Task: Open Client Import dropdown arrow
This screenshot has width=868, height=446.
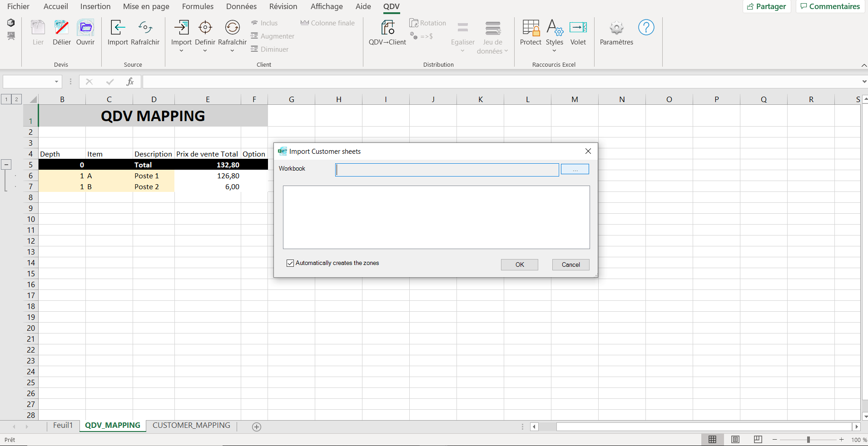Action: (x=181, y=51)
